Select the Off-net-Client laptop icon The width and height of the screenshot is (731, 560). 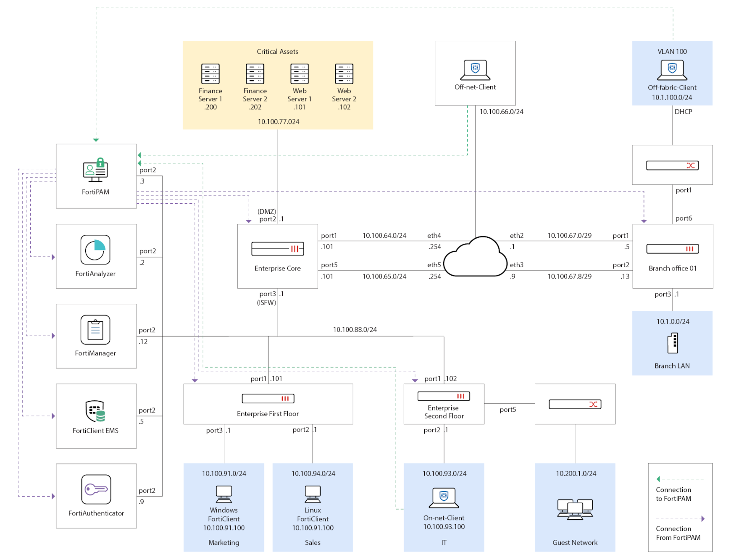tap(474, 69)
